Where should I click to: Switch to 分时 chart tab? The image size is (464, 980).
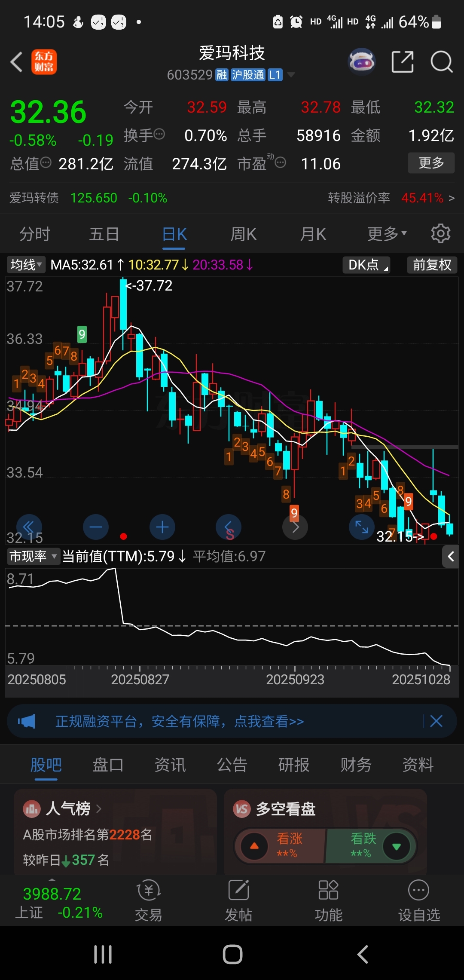tap(35, 234)
